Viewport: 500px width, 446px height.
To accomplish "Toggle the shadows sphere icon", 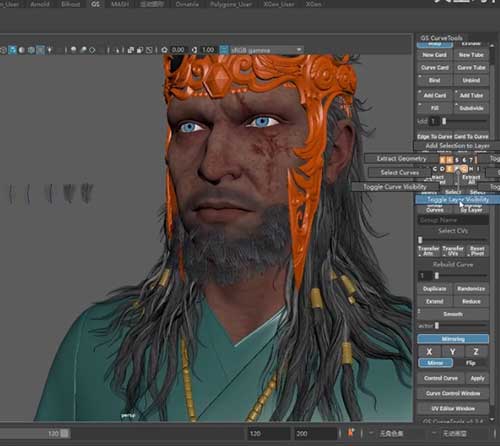I will (x=74, y=50).
